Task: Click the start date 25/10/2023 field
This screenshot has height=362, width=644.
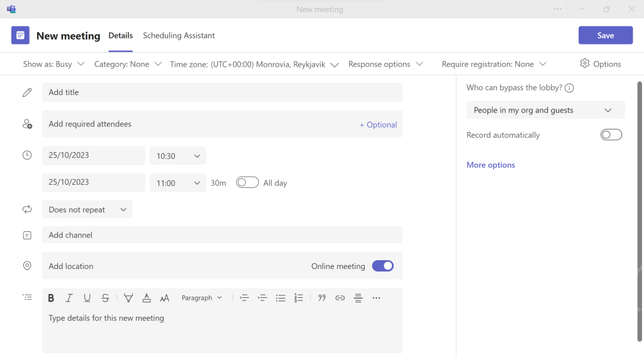Action: point(93,155)
